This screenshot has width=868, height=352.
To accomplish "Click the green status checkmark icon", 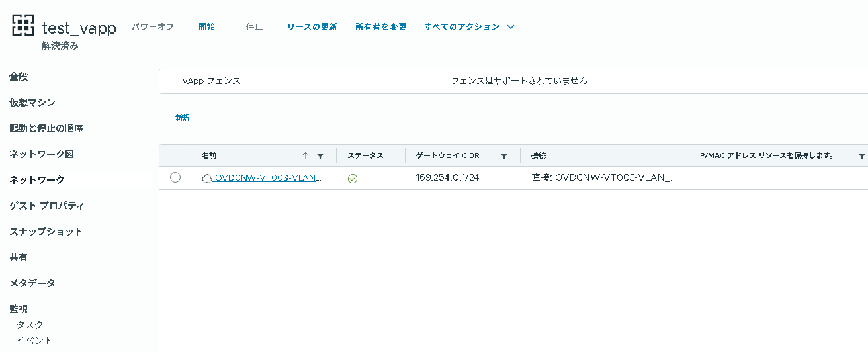I will (x=353, y=178).
